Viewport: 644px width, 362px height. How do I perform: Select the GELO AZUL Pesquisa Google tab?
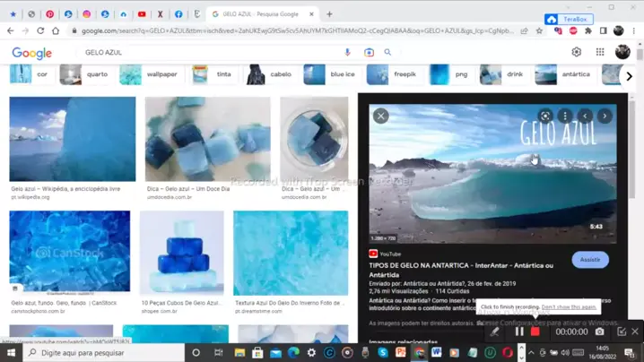(261, 14)
